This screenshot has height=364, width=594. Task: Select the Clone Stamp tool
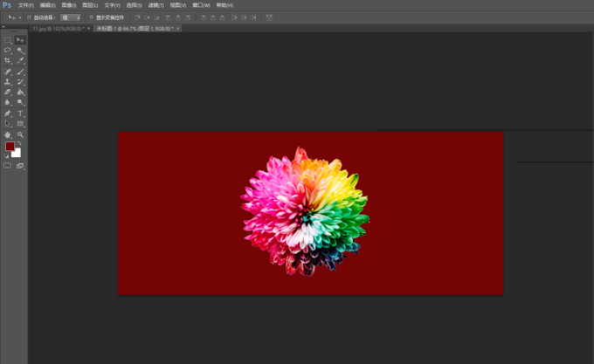(x=8, y=82)
